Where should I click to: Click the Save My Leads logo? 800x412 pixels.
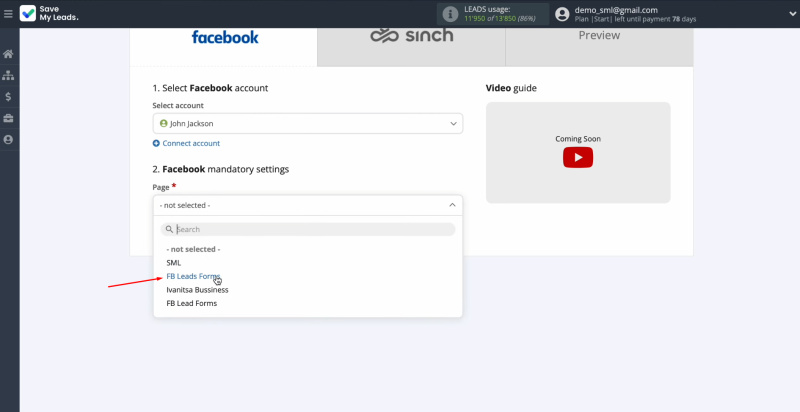(49, 13)
